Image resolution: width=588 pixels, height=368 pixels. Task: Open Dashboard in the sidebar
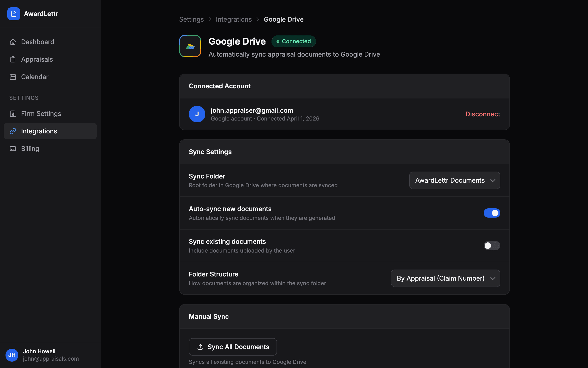50,42
